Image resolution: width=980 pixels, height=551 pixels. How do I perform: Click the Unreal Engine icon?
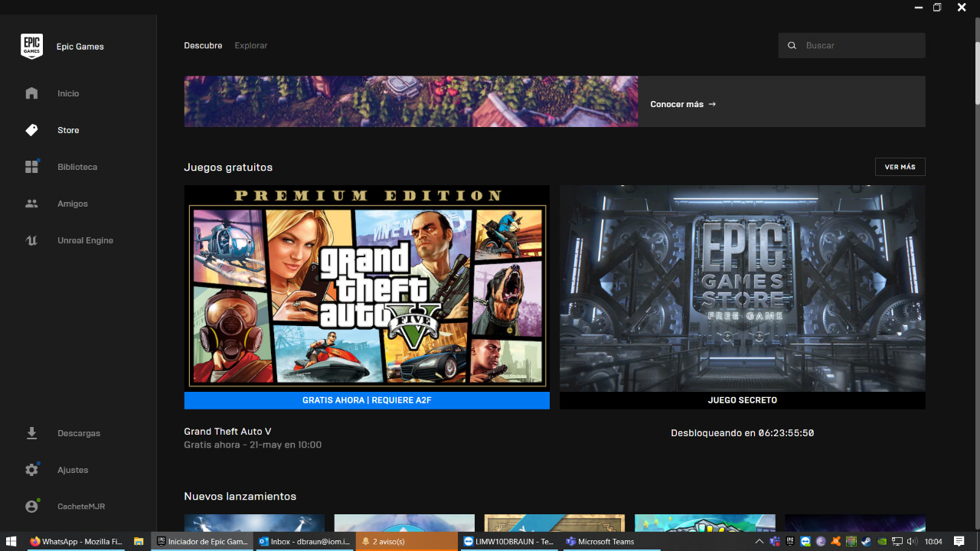(x=31, y=240)
